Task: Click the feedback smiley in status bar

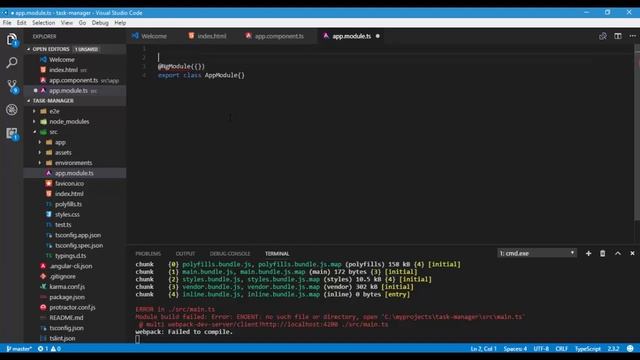Action: point(630,349)
